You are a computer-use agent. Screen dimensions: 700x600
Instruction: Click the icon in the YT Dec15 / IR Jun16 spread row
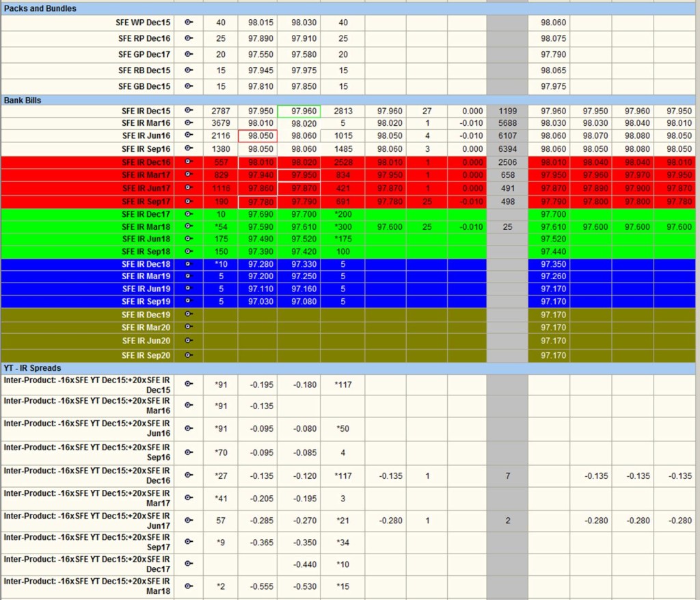point(189,428)
